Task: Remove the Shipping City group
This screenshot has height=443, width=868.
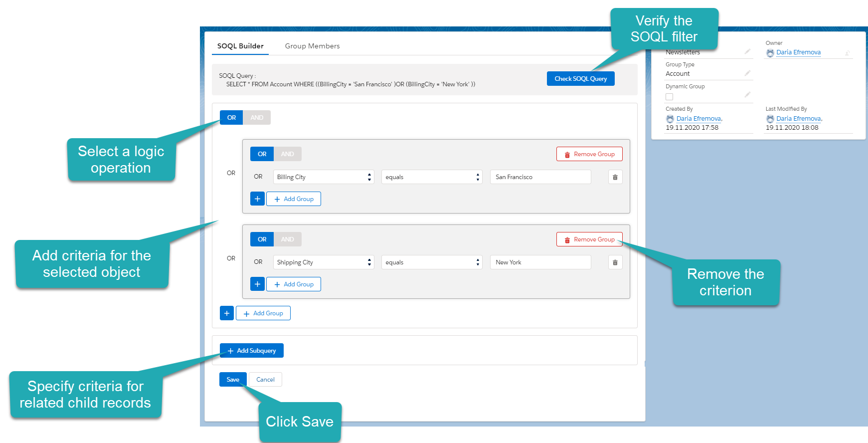Action: point(589,239)
